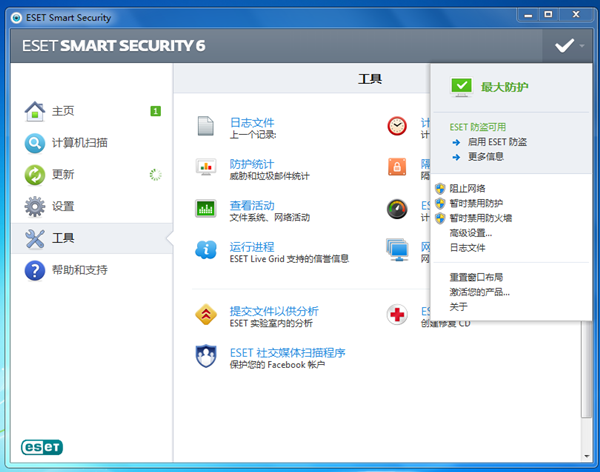Open running processes blue info icon

pyautogui.click(x=206, y=249)
